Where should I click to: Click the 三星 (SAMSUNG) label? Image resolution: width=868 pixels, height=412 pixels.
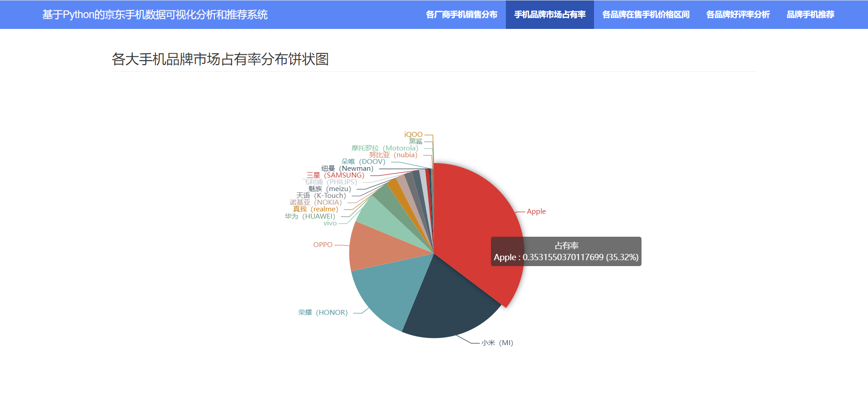tap(335, 175)
